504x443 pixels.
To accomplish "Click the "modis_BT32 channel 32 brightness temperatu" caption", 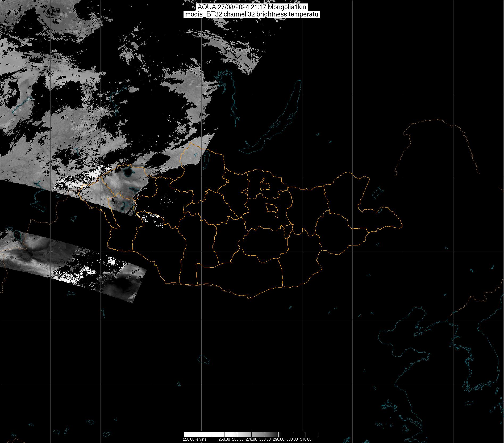I will [x=252, y=14].
